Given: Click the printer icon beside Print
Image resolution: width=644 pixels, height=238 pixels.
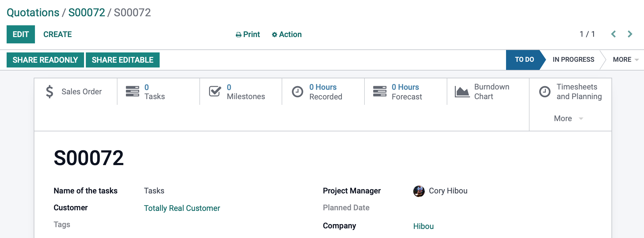Looking at the screenshot, I should click(239, 35).
